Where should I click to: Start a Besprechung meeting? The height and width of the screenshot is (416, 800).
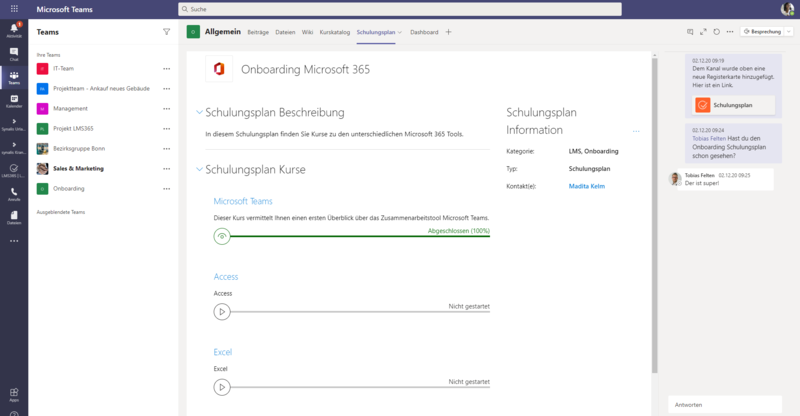click(x=762, y=32)
